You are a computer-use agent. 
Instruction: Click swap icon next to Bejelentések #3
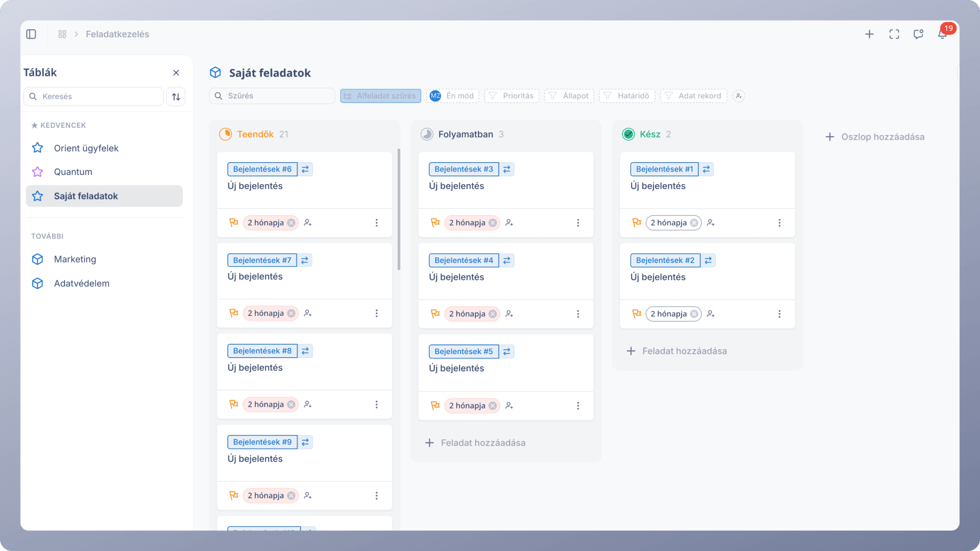507,169
